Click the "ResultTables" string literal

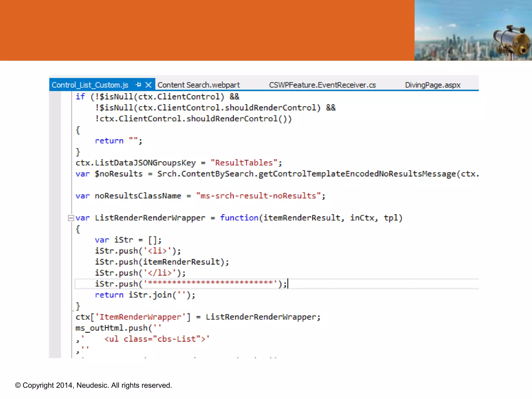coord(244,163)
